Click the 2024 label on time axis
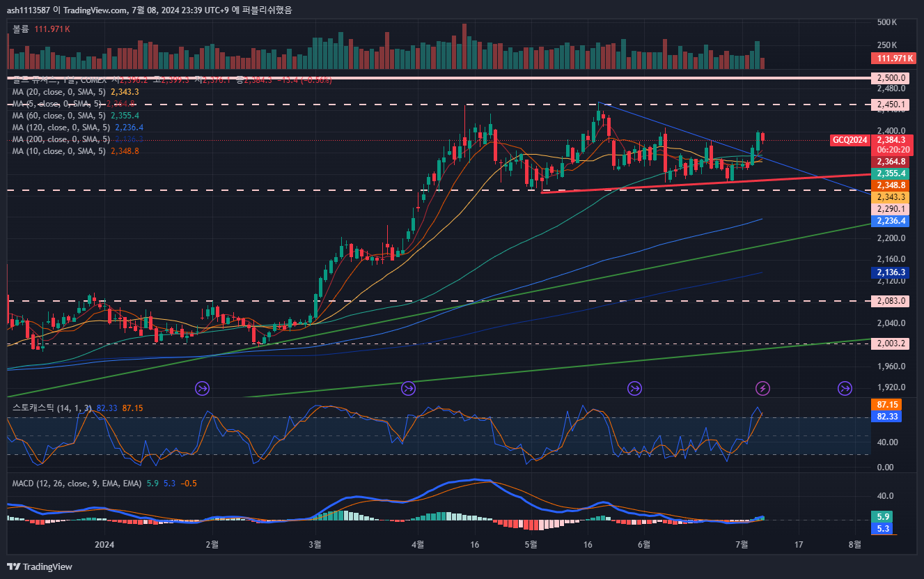This screenshot has height=579, width=924. (x=104, y=544)
